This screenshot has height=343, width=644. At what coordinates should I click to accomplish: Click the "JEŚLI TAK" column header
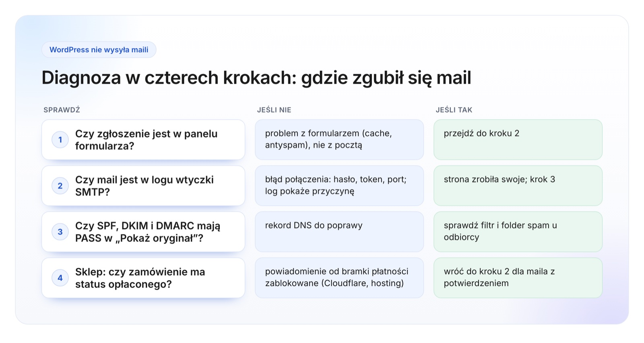point(454,110)
